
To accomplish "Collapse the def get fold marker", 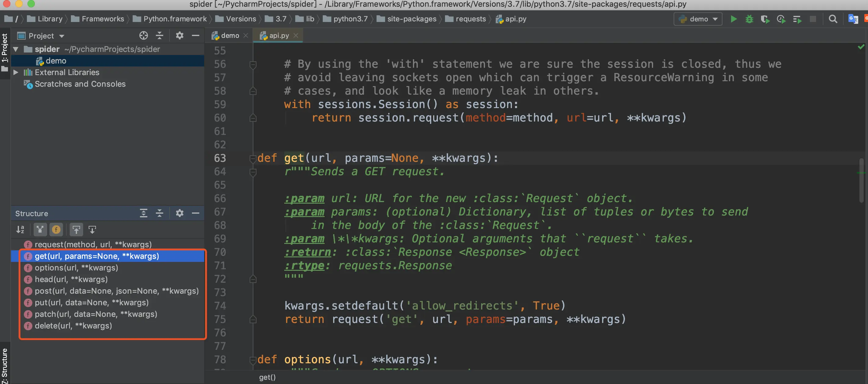I will (253, 158).
